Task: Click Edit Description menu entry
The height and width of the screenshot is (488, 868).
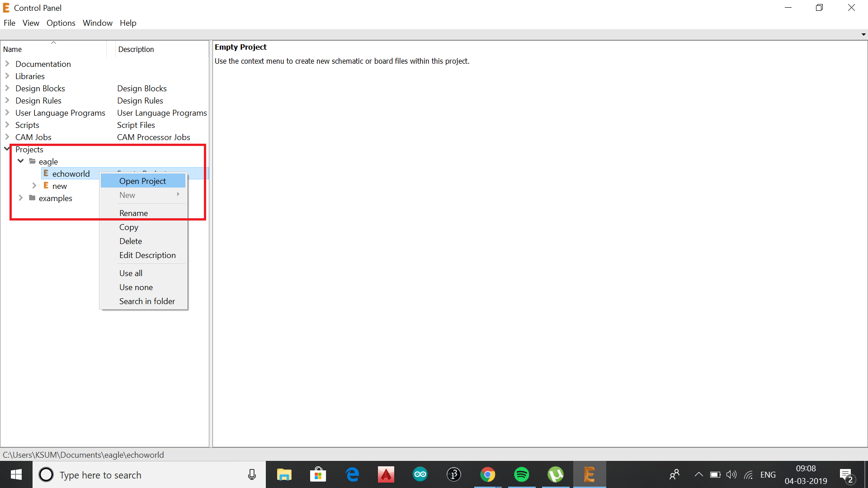Action: point(147,255)
